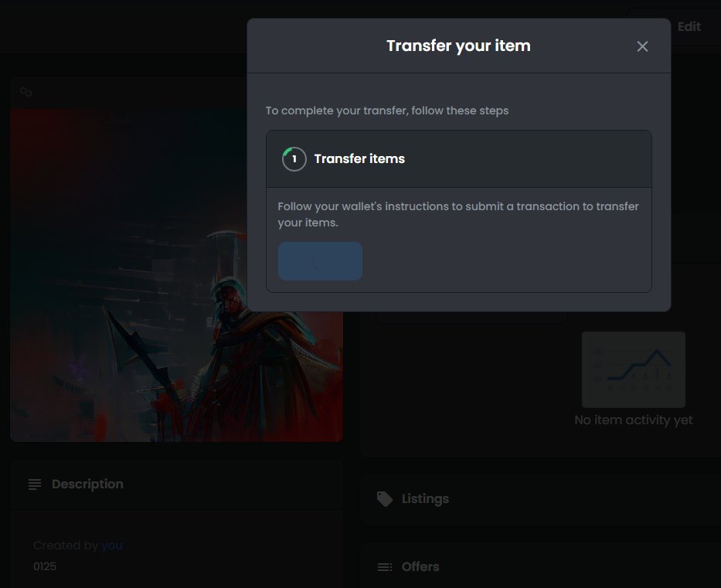721x588 pixels.
Task: Click the 'Transfer your item' dialog title
Action: point(458,46)
